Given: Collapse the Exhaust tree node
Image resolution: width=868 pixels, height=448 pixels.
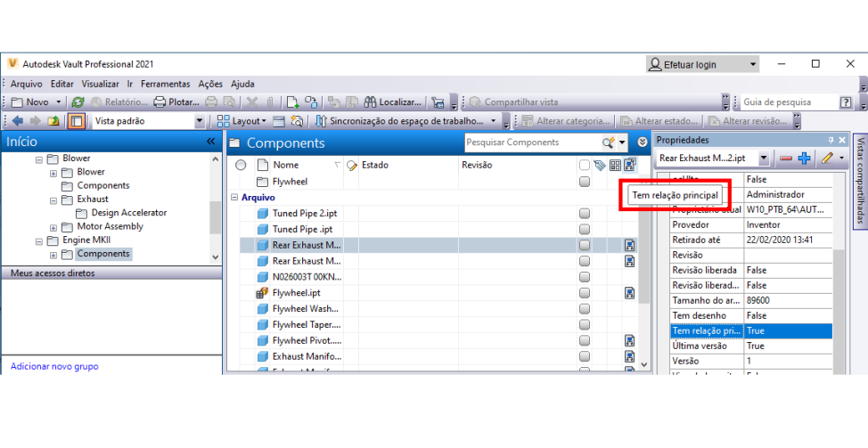Looking at the screenshot, I should coord(53,200).
